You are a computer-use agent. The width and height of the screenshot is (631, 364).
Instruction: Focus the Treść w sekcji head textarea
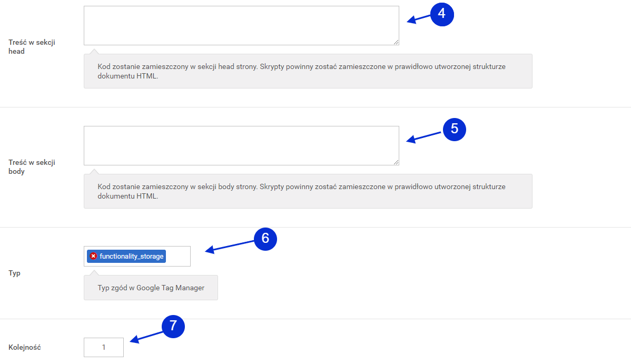click(241, 25)
